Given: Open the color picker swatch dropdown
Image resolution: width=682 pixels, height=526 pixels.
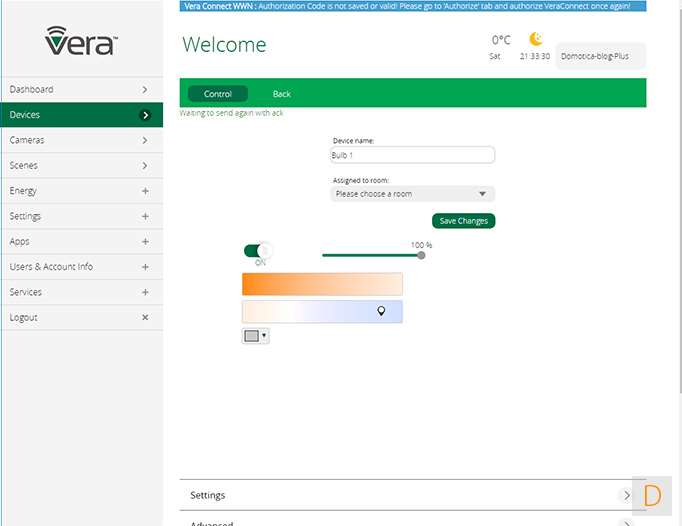Looking at the screenshot, I should pyautogui.click(x=255, y=336).
